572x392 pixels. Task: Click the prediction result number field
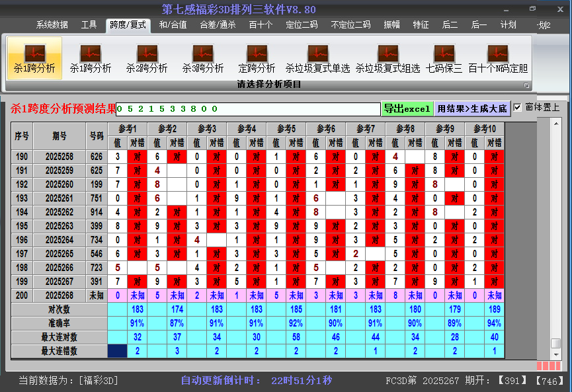point(248,109)
